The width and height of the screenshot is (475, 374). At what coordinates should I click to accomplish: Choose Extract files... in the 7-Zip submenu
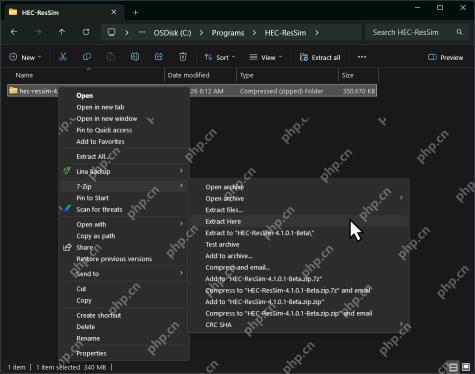pyautogui.click(x=224, y=210)
